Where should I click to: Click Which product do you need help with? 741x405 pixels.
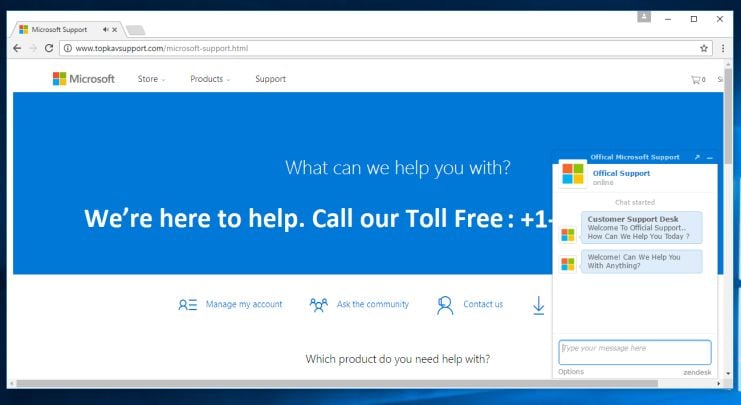point(397,359)
